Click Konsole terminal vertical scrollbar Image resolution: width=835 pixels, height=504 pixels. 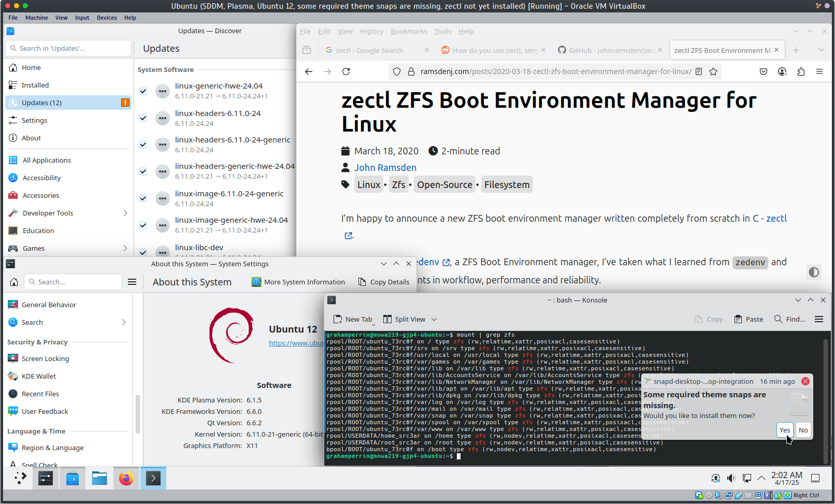(827, 401)
